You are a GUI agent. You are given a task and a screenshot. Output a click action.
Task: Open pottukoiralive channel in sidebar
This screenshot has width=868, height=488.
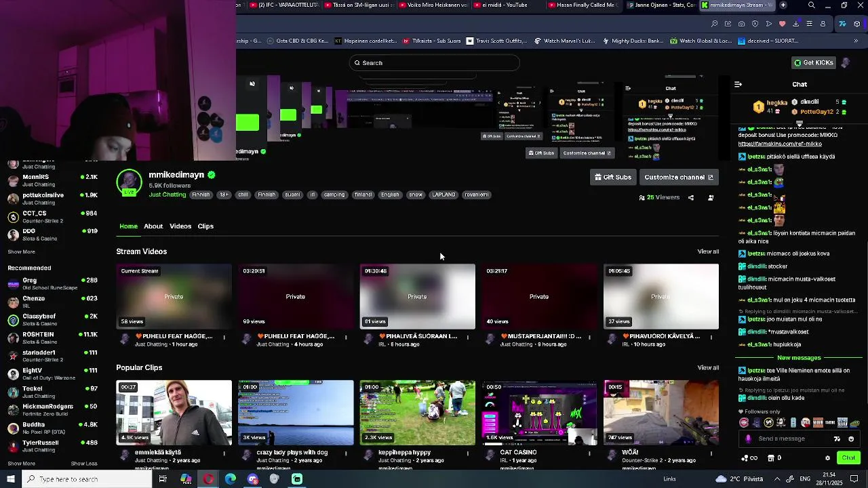tap(53, 199)
